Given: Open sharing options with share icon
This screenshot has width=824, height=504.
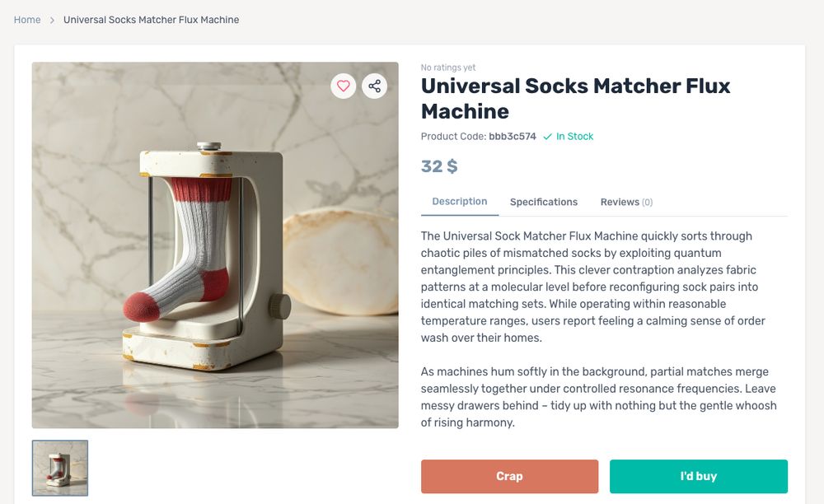Looking at the screenshot, I should (x=375, y=86).
